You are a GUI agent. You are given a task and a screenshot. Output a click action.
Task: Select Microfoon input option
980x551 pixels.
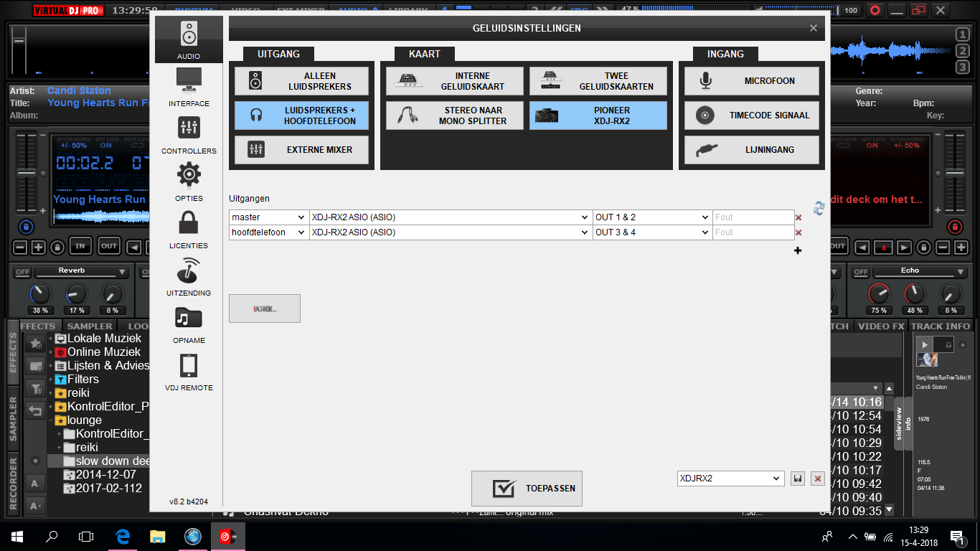click(751, 81)
